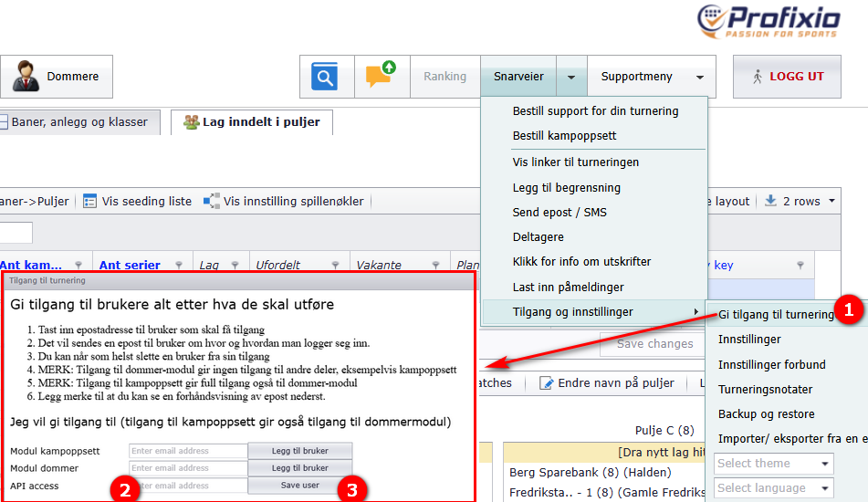868x502 pixels.
Task: Switch to Lag inndelt i puljer tab
Action: (x=252, y=122)
